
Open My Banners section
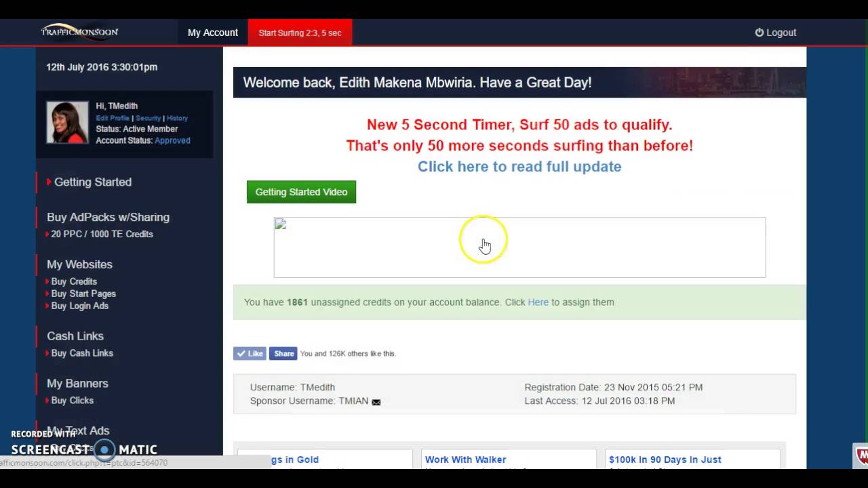pyautogui.click(x=77, y=384)
